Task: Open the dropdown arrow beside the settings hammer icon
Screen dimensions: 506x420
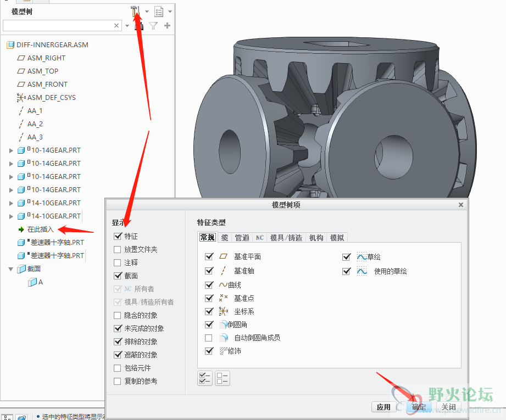Action: tap(147, 12)
